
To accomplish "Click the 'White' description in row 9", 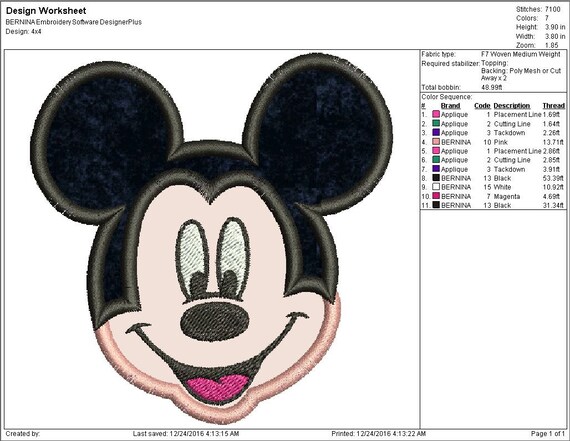I will [x=502, y=187].
